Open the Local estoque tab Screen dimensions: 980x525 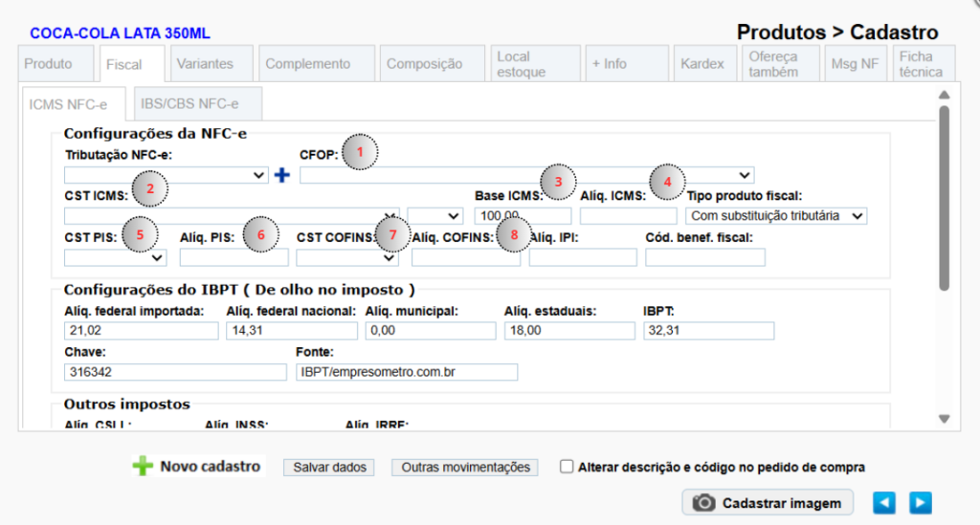pyautogui.click(x=536, y=64)
